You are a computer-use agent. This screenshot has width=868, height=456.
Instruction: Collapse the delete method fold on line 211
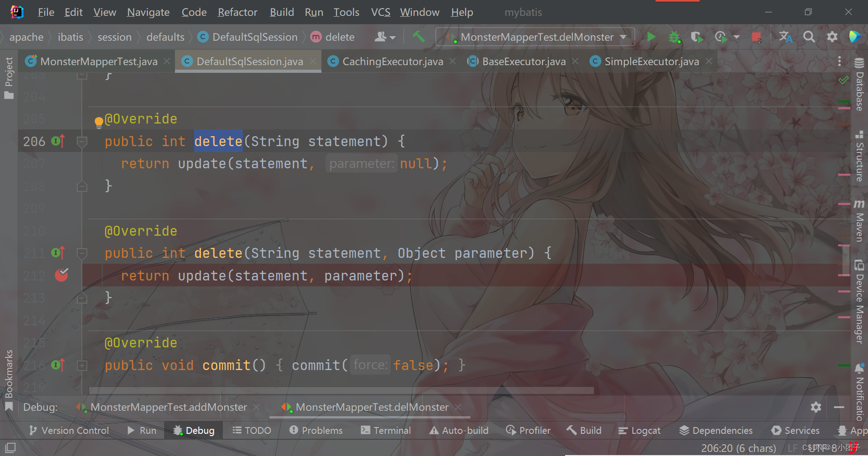point(82,253)
